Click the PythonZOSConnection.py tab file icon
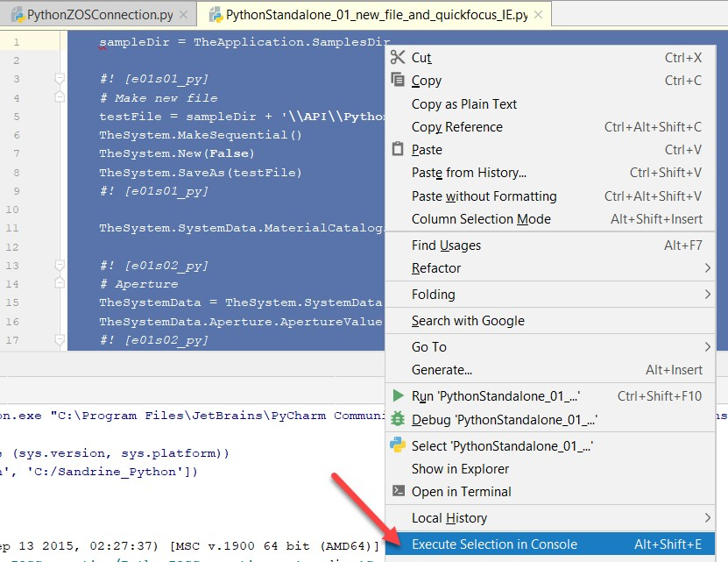728x562 pixels. click(18, 15)
